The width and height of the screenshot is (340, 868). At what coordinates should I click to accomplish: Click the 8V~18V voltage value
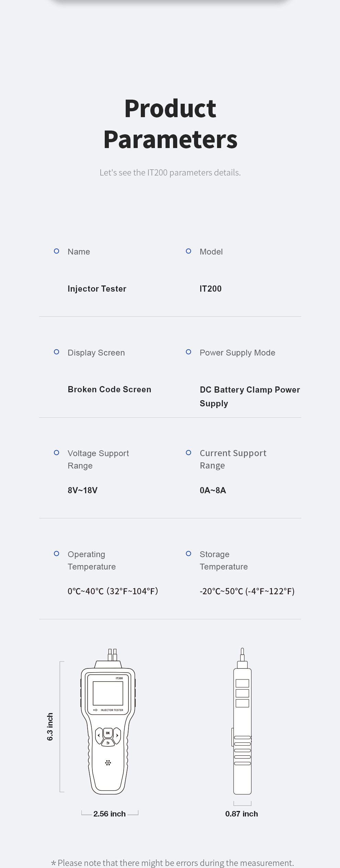(x=82, y=491)
